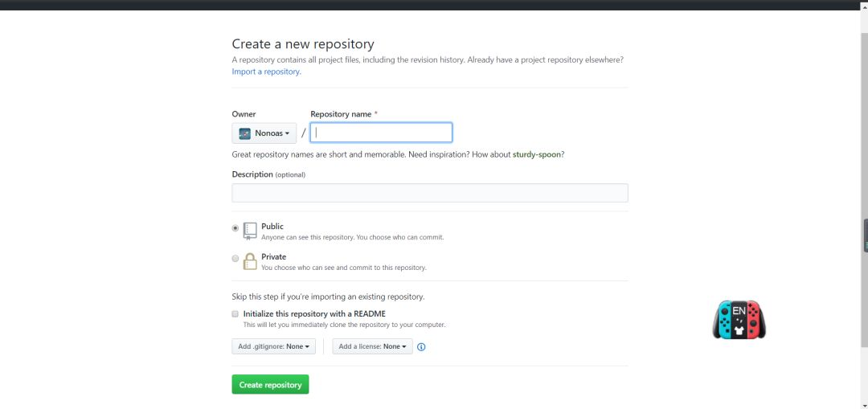
Task: Click the public repository book icon
Action: [x=250, y=231]
